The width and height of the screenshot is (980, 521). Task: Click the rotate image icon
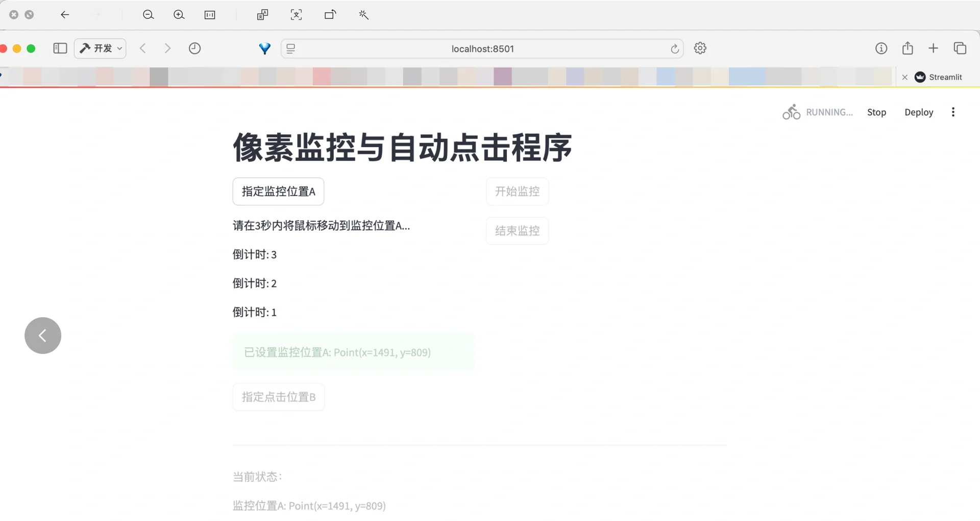tap(330, 14)
